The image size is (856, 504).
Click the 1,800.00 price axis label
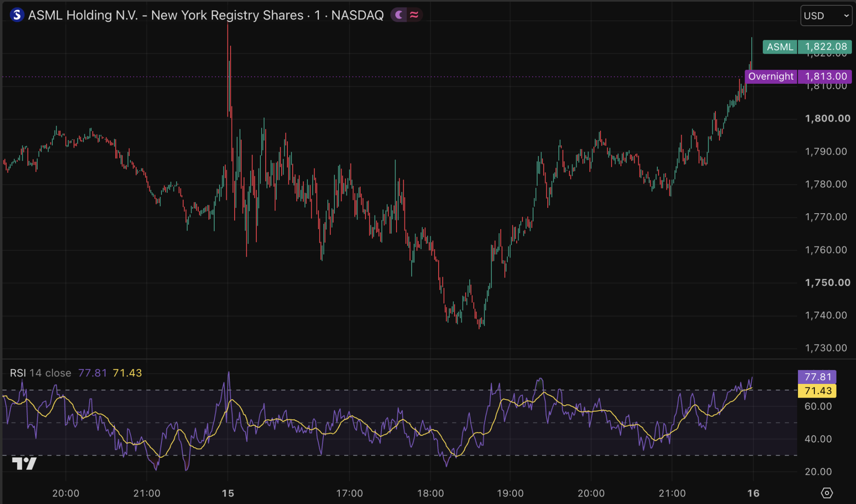click(x=828, y=118)
